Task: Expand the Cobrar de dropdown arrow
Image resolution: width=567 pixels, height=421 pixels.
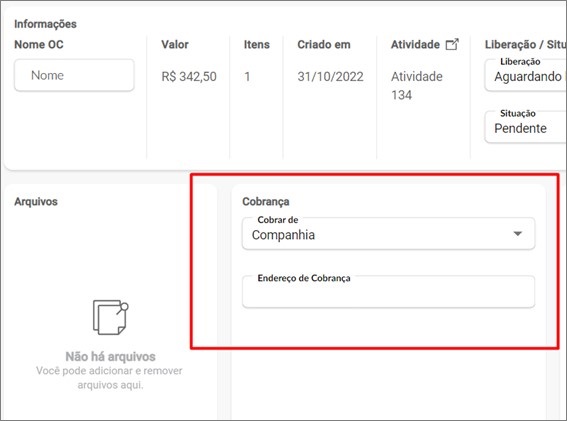Action: 518,234
